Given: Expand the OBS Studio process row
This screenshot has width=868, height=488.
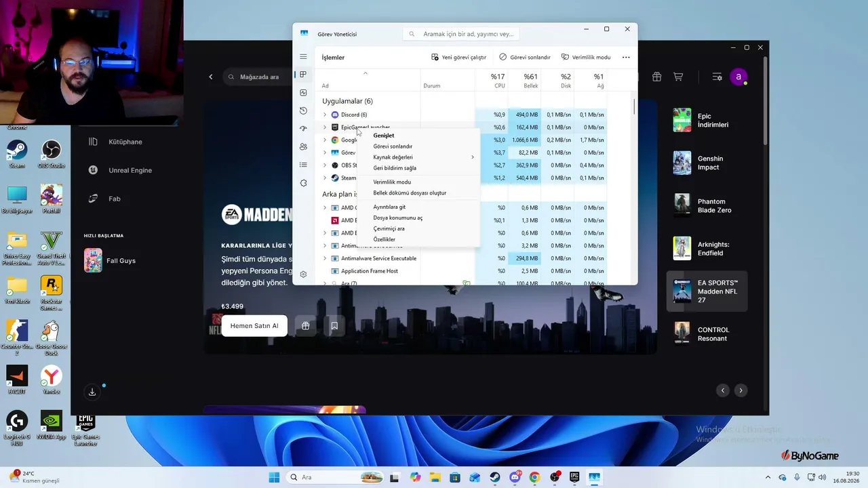Looking at the screenshot, I should click(x=325, y=165).
